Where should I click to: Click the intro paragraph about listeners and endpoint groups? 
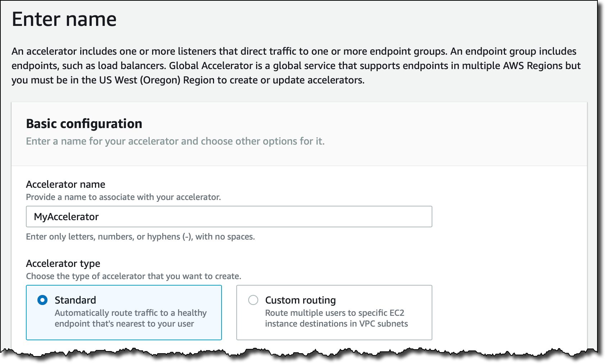230,51
